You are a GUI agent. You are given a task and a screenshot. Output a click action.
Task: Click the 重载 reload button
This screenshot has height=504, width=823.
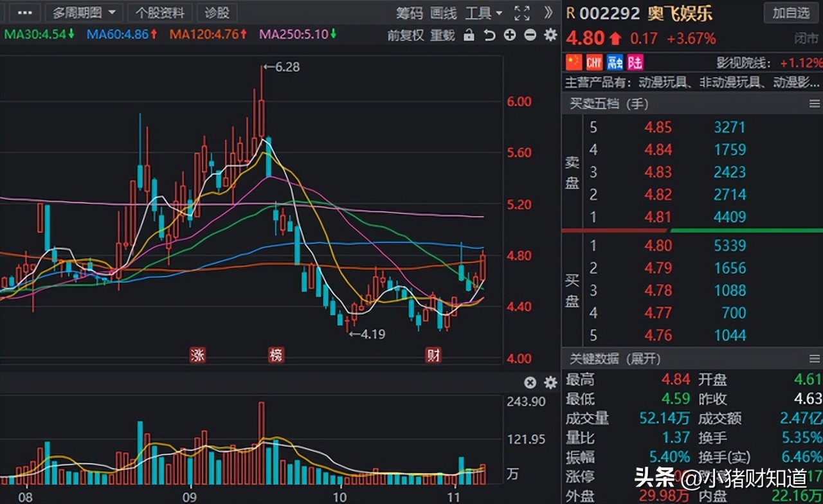442,35
